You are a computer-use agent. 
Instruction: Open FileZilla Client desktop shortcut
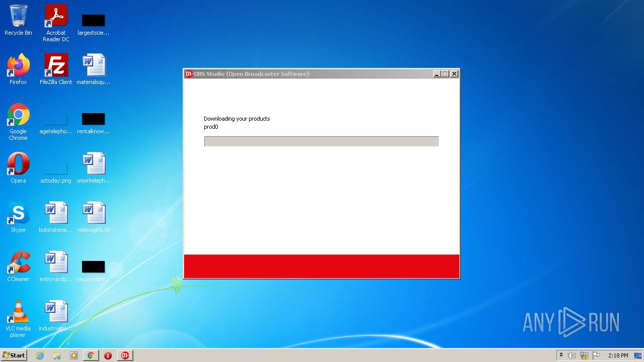tap(56, 69)
